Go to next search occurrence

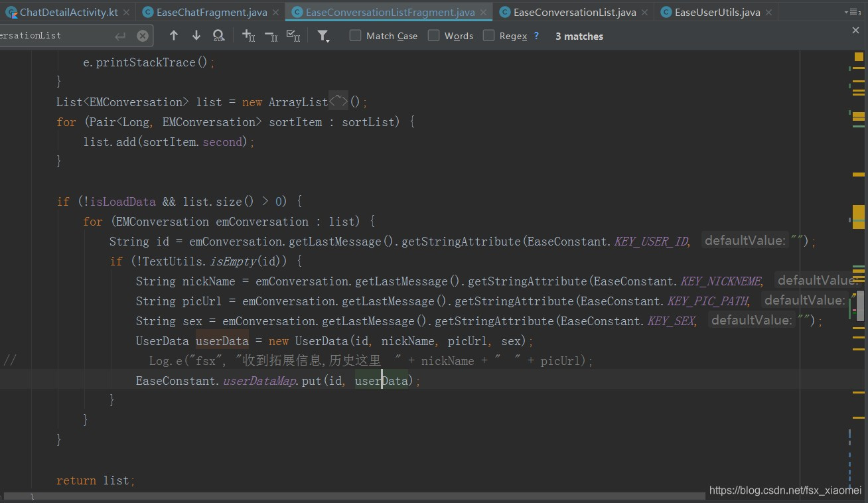tap(196, 36)
